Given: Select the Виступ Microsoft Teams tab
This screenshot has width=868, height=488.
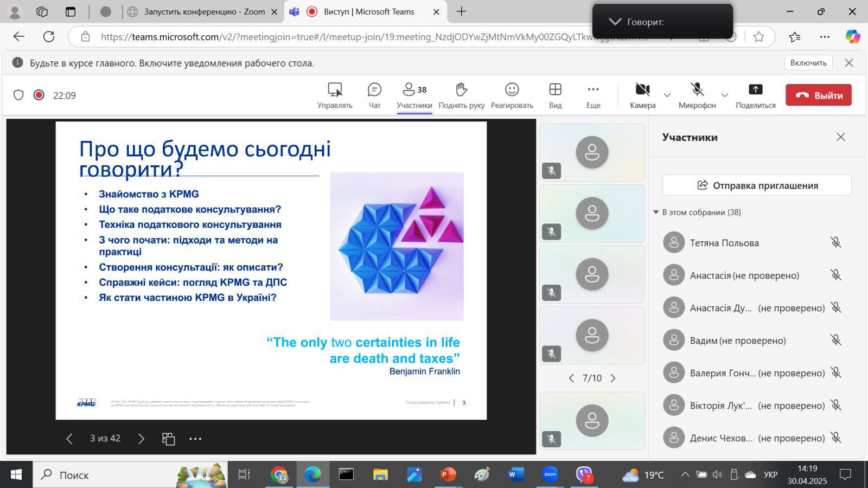Looking at the screenshot, I should point(369,11).
